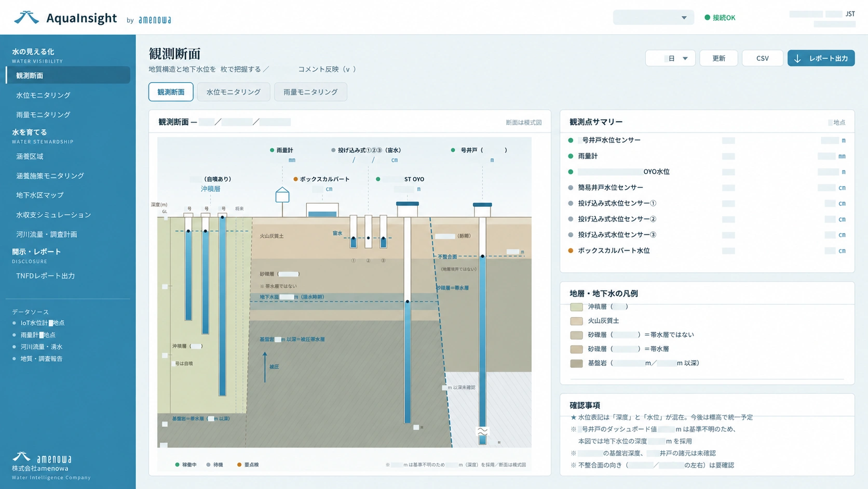Viewport: 868px width, 489px height.
Task: Click the upward 被圧 arrow in diagram
Action: [x=265, y=367]
